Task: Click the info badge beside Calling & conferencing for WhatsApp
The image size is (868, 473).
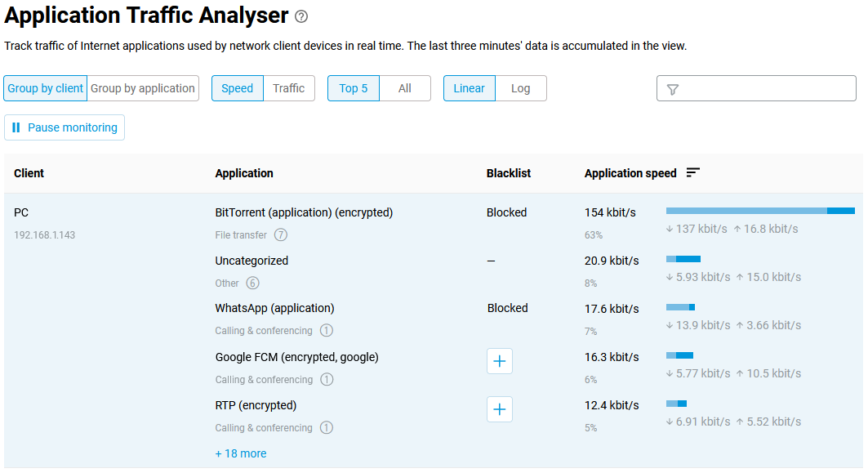Action: click(x=327, y=331)
